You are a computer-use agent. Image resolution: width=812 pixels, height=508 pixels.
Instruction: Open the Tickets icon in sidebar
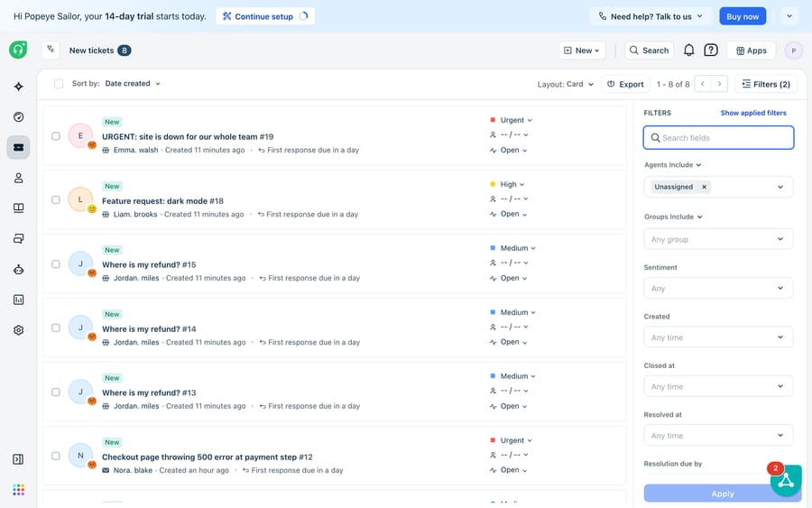click(x=19, y=148)
